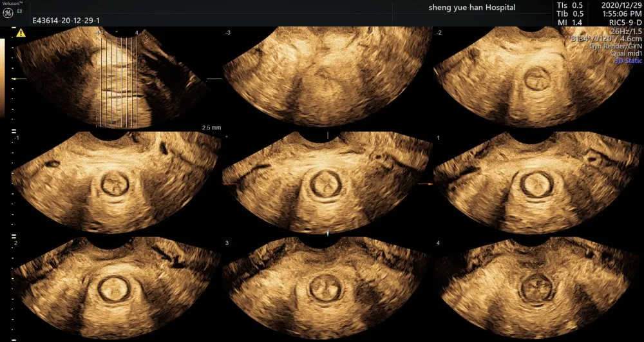Click the date 2020/12/29
This screenshot has height=342, width=644.
pos(621,6)
